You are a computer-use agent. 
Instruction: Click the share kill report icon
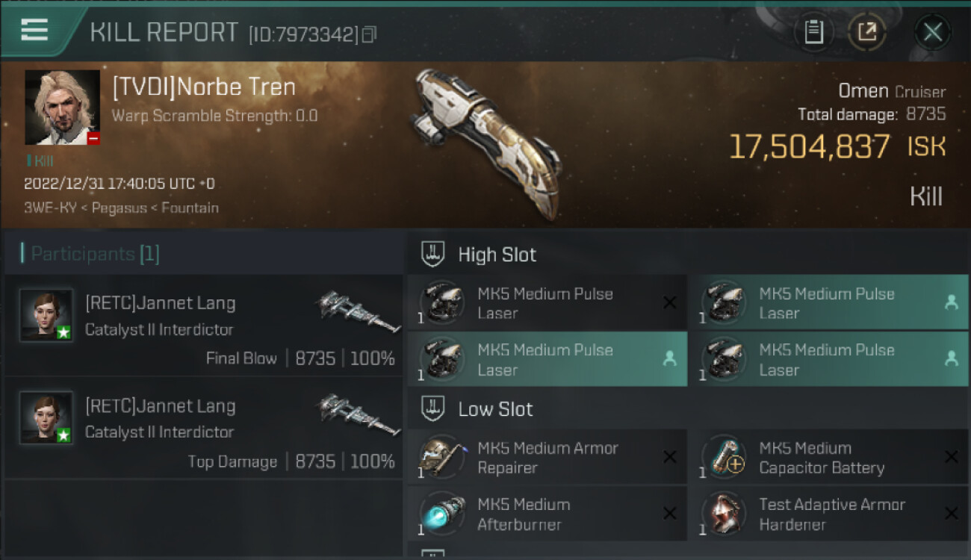(x=866, y=32)
